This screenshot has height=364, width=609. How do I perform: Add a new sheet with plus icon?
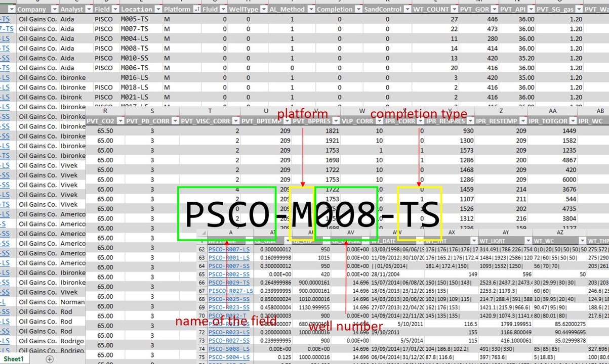point(49,359)
